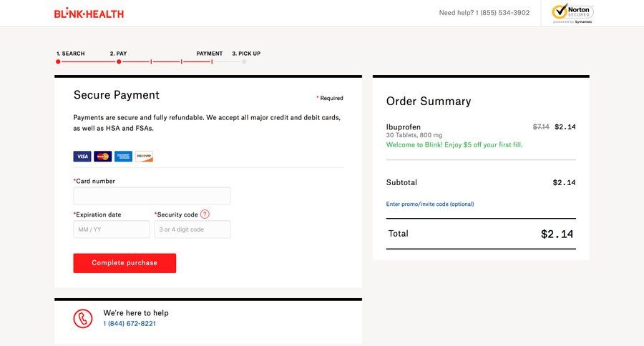Screen dimensions: 644x346
Task: Click the Card number field
Action: pyautogui.click(x=152, y=196)
